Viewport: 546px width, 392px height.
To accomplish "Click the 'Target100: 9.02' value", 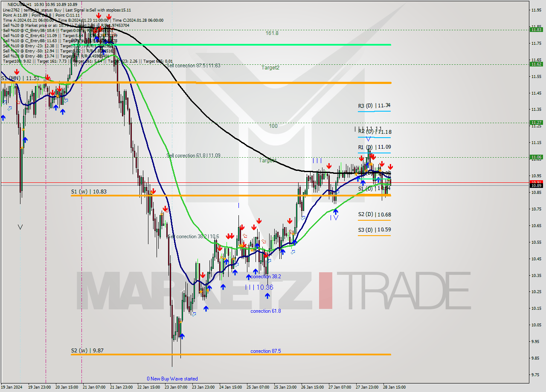I will pyautogui.click(x=17, y=61).
